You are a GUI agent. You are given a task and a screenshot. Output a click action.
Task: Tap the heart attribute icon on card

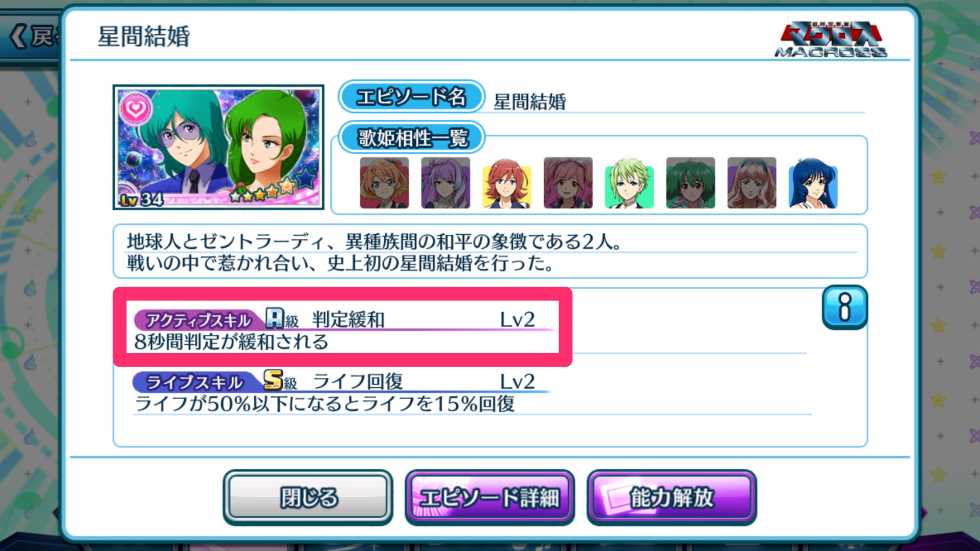click(135, 108)
